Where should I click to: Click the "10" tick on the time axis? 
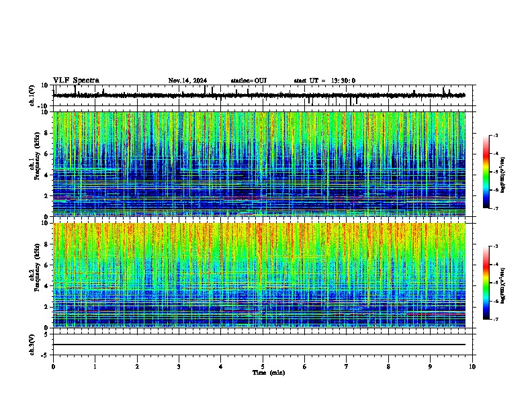[472, 367]
